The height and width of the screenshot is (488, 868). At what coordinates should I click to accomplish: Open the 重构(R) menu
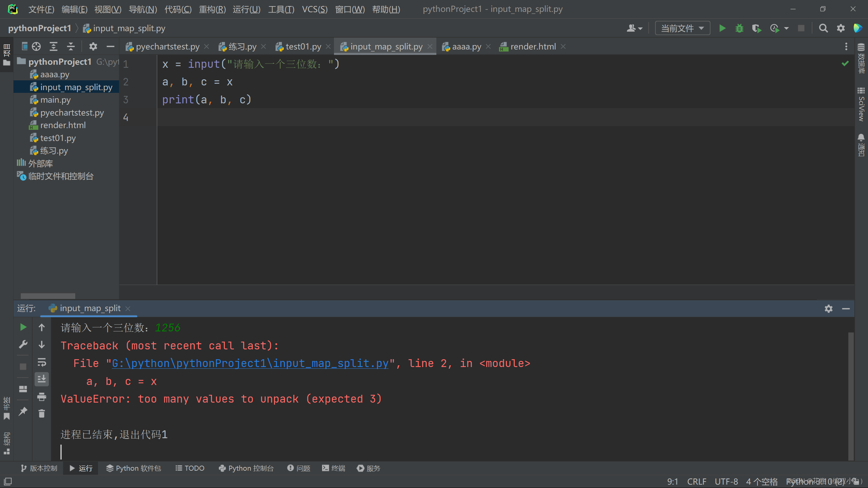(212, 9)
